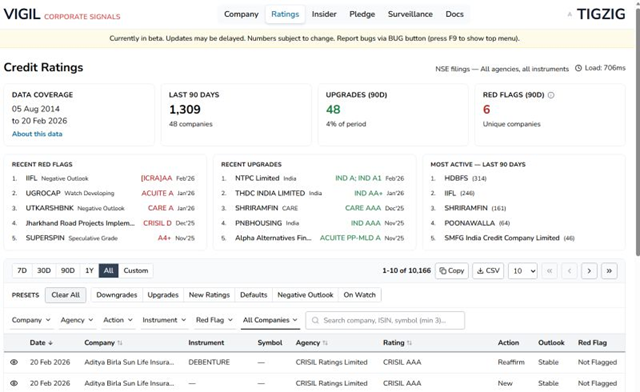The image size is (640, 392).
Task: Expand the Company filter dropdown
Action: (31, 320)
